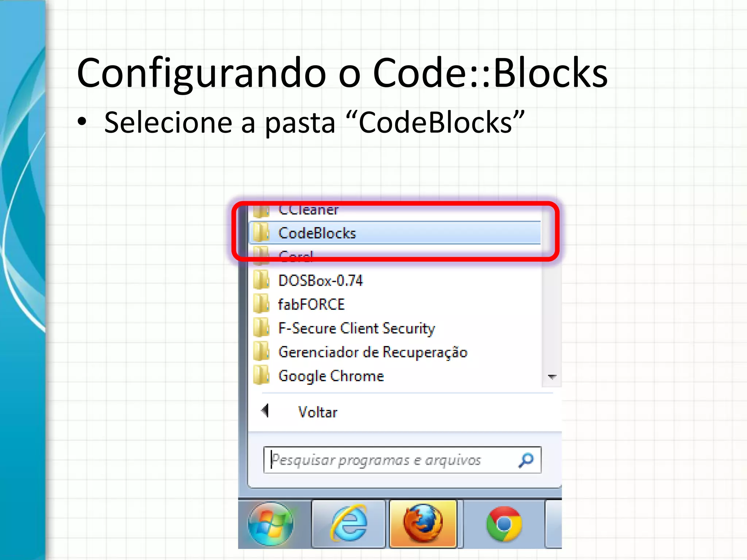Click the F-Secure folder icon

[261, 327]
